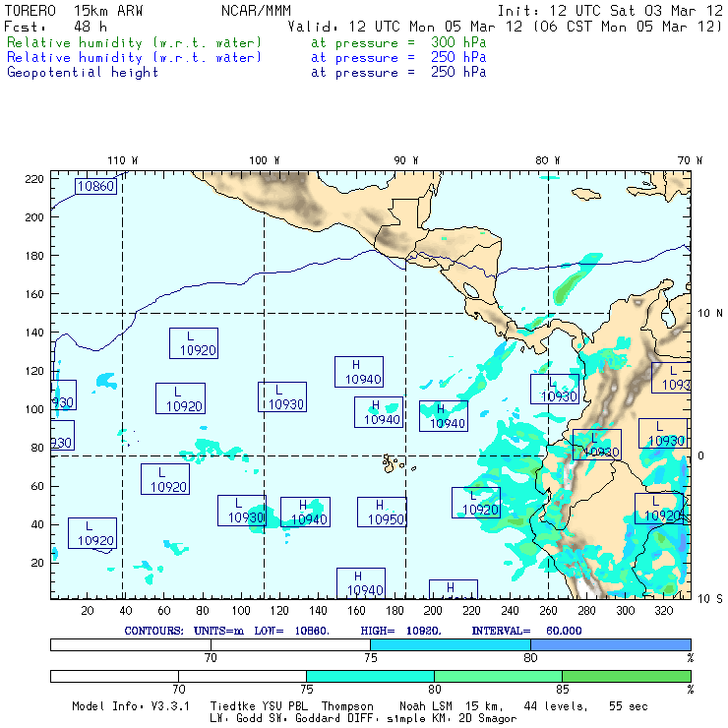The height and width of the screenshot is (728, 728).
Task: Click the 85 tick label on lower color bar
Action: pos(562,690)
